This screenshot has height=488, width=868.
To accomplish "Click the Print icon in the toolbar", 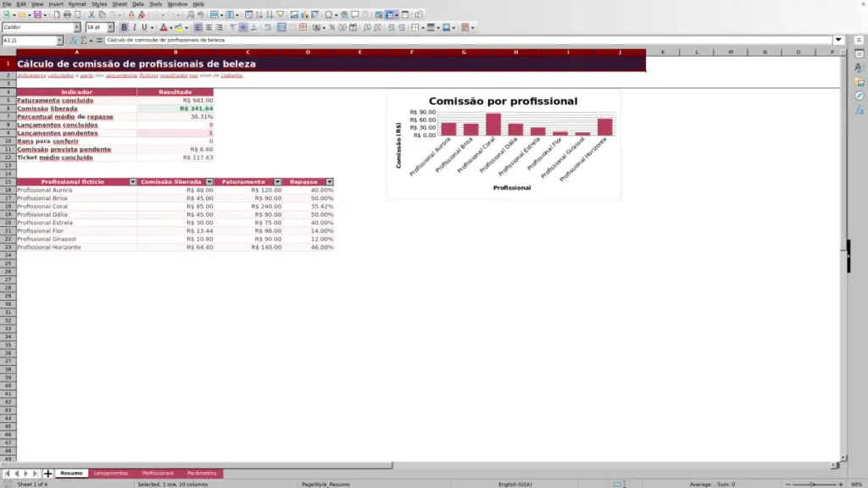I will pos(67,15).
